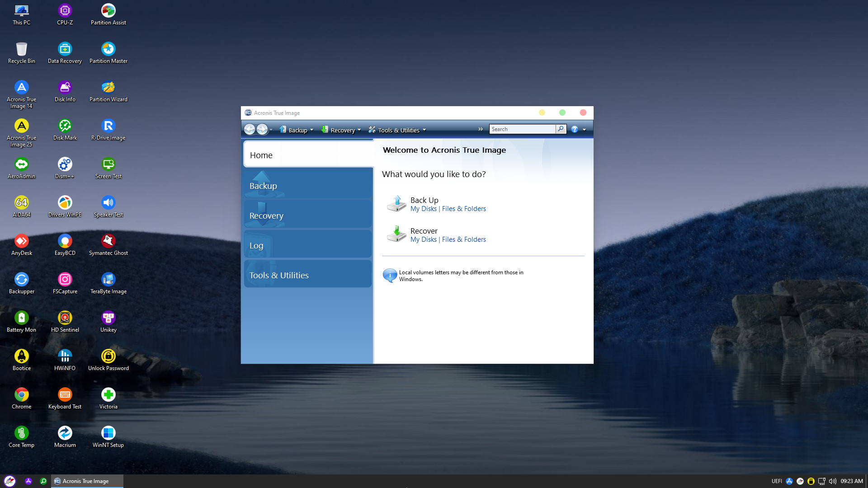Click the Recover disk icon

396,234
